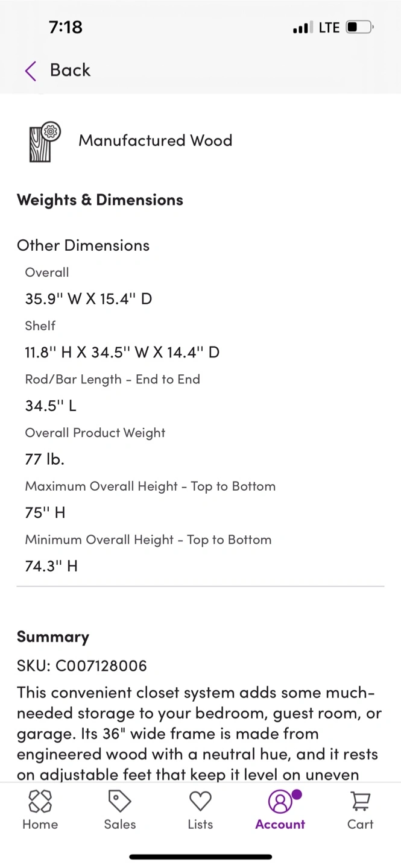Tap the battery status icon
The image size is (401, 868).
click(360, 27)
